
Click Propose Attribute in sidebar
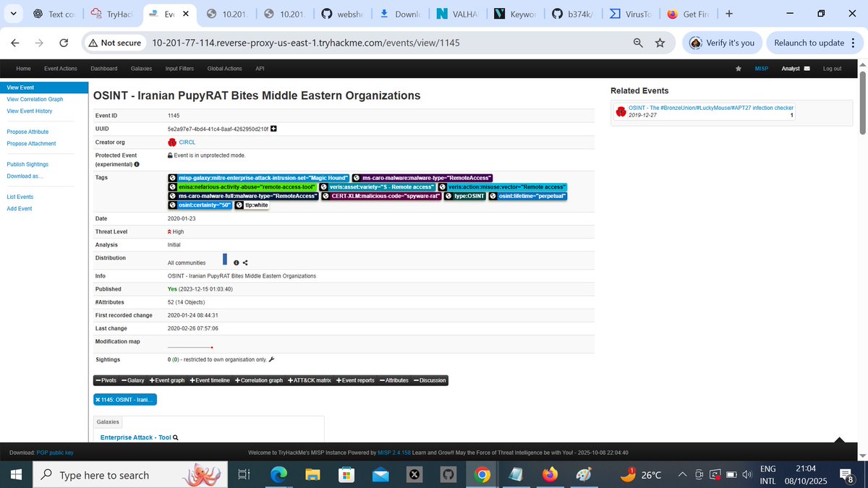pyautogui.click(x=27, y=132)
